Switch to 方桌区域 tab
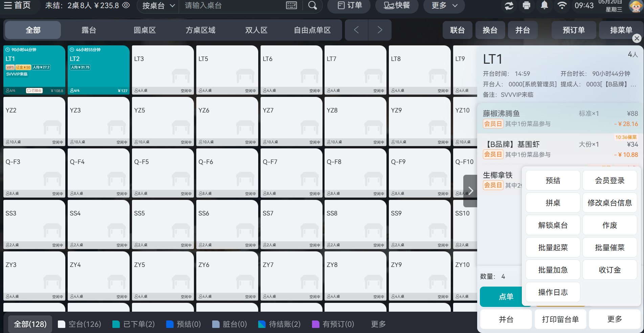The height and width of the screenshot is (333, 644). tap(200, 30)
